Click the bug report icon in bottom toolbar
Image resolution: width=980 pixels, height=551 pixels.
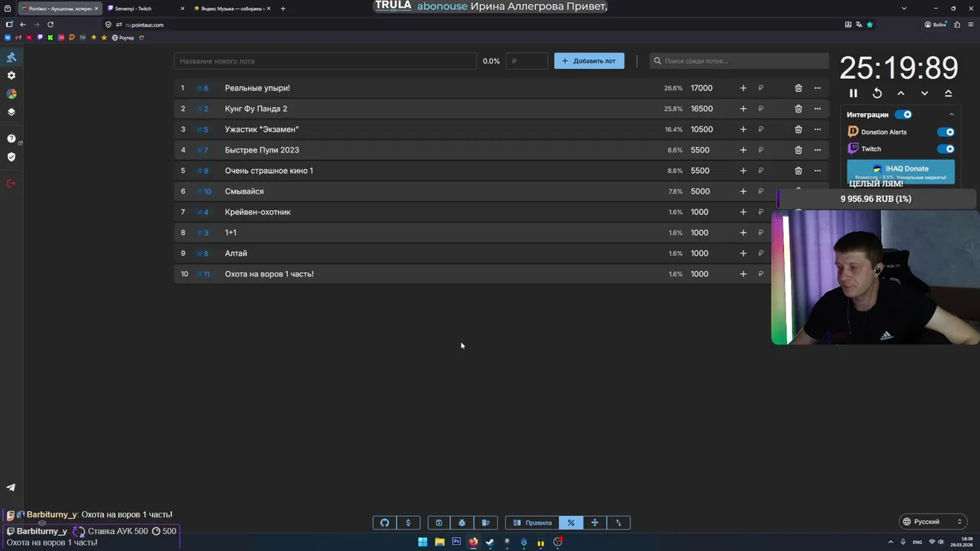pos(462,523)
